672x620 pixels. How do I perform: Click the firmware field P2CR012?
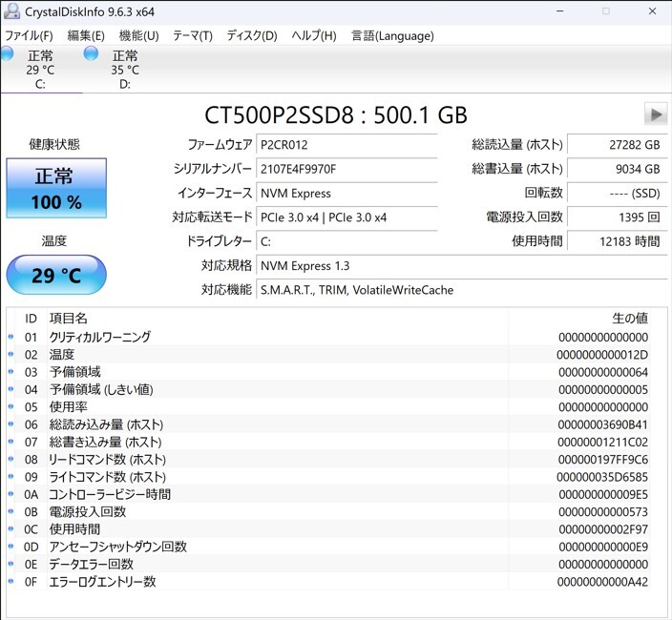[346, 145]
